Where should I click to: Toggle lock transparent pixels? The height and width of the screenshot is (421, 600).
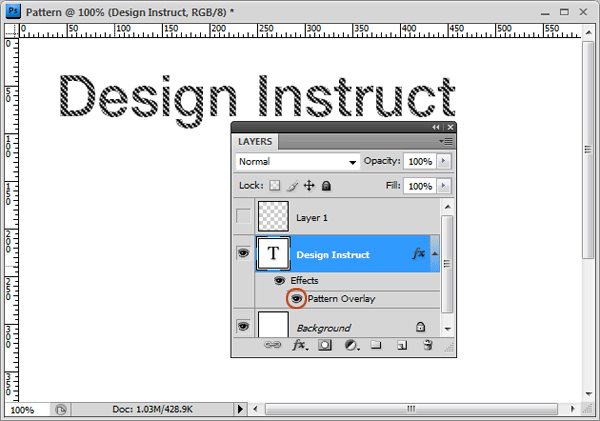(x=274, y=186)
